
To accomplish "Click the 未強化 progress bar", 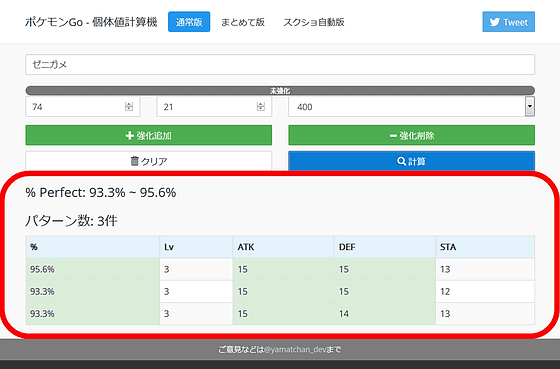I will coord(280,91).
